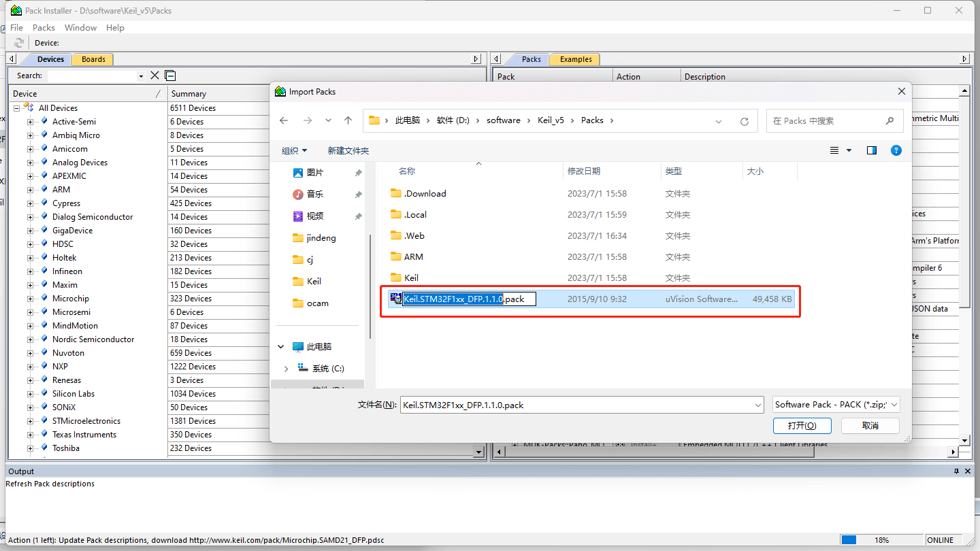Open the 组织 organize menu
980x551 pixels.
pos(294,150)
